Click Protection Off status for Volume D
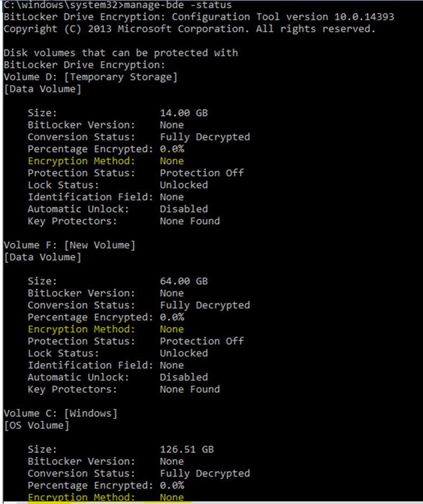This screenshot has height=504, width=423. [202, 173]
